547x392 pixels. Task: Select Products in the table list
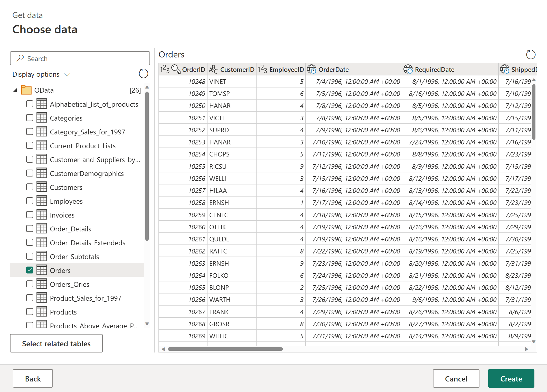63,312
